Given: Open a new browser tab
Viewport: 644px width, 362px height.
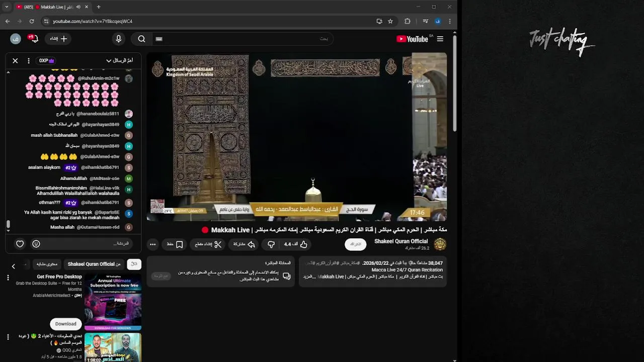Looking at the screenshot, I should tap(99, 7).
